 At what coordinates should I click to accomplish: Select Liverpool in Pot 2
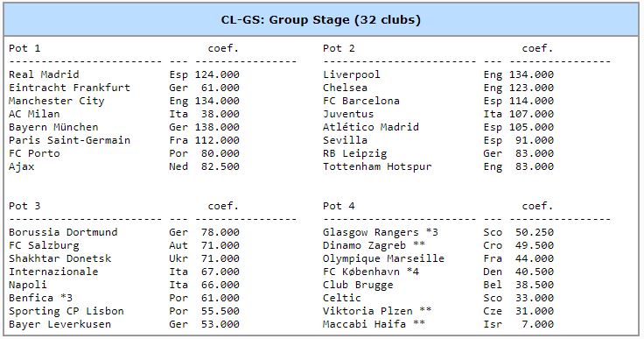click(x=352, y=74)
